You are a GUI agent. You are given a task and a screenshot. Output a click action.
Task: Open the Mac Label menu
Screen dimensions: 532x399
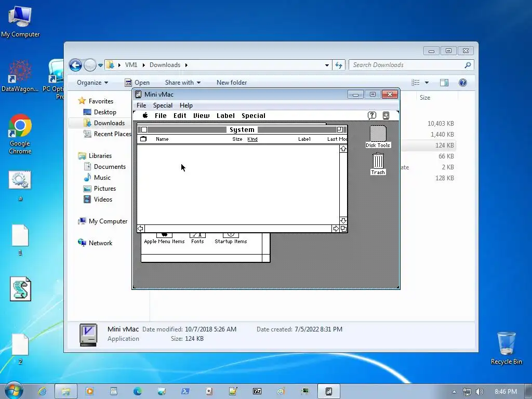coord(225,115)
